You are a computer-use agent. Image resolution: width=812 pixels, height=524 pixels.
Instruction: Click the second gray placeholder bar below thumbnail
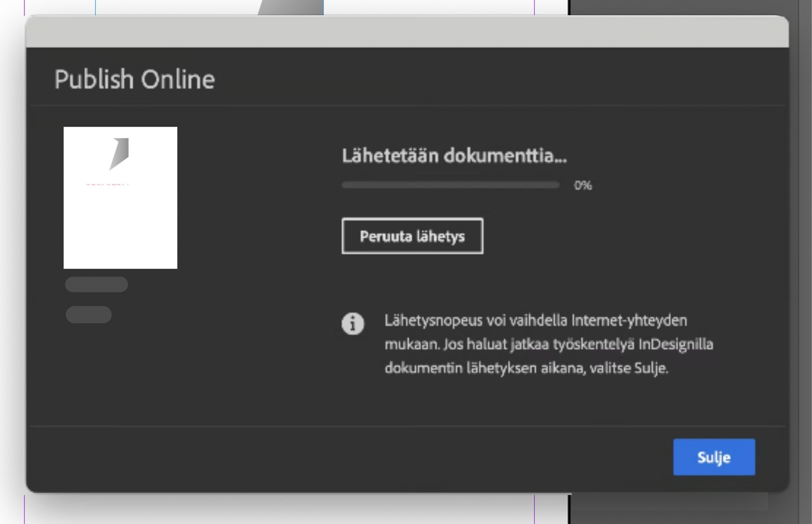coord(88,314)
